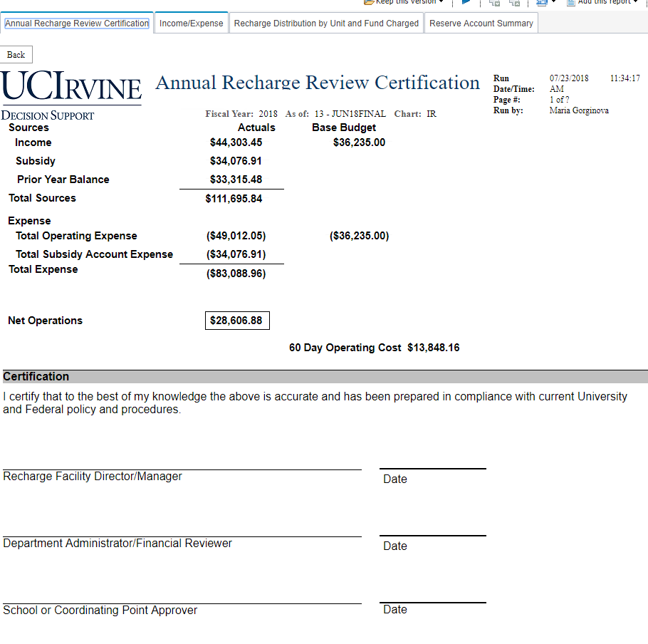Open the Add this report dropdown
This screenshot has width=648, height=644.
pyautogui.click(x=602, y=1)
